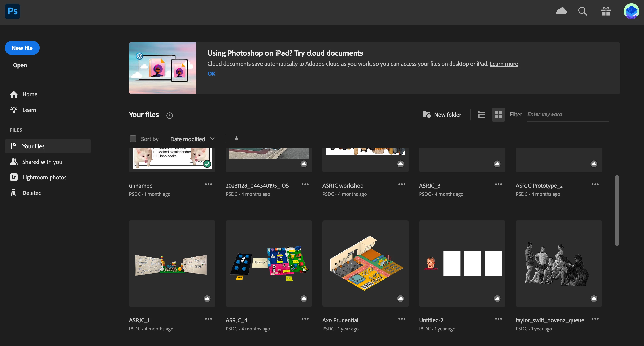Open the taylor_swift_novena_queue thumbnail

[x=559, y=263]
